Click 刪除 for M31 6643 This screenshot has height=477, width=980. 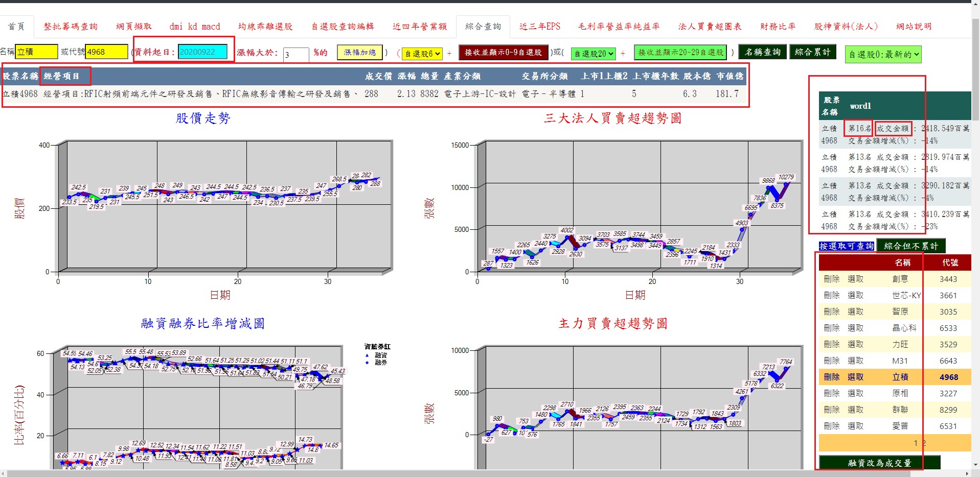[832, 361]
